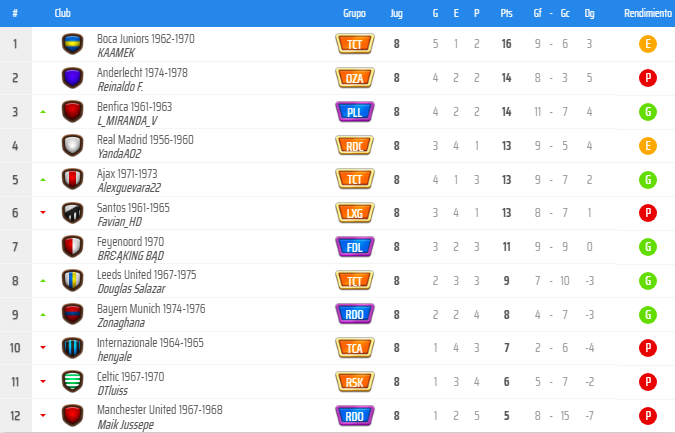Open the Leeds United 1967-1975 club link
The width and height of the screenshot is (675, 433).
pos(146,275)
